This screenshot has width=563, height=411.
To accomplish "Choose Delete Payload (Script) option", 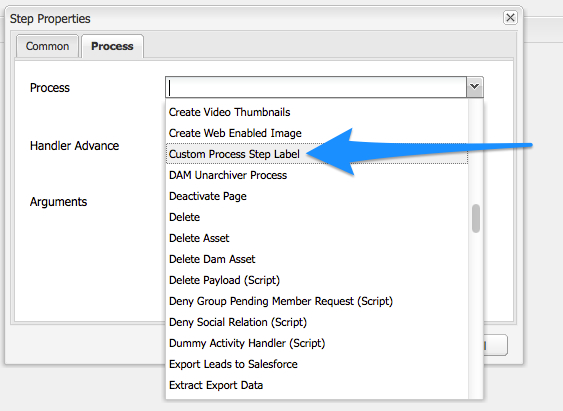I will (x=317, y=280).
